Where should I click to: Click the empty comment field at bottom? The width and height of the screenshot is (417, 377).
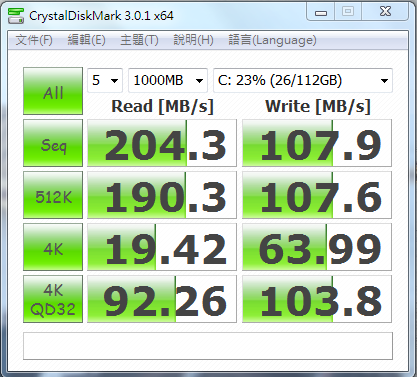pos(208,346)
